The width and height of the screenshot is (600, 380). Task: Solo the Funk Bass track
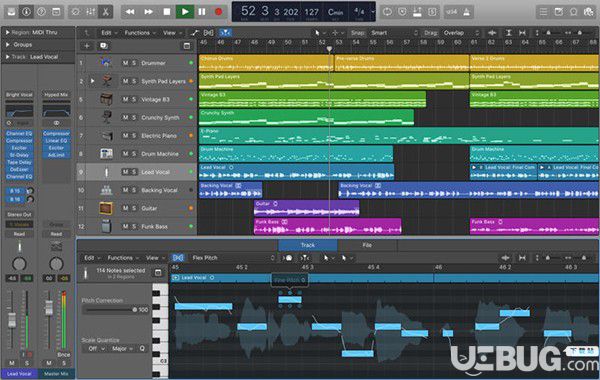tap(134, 227)
